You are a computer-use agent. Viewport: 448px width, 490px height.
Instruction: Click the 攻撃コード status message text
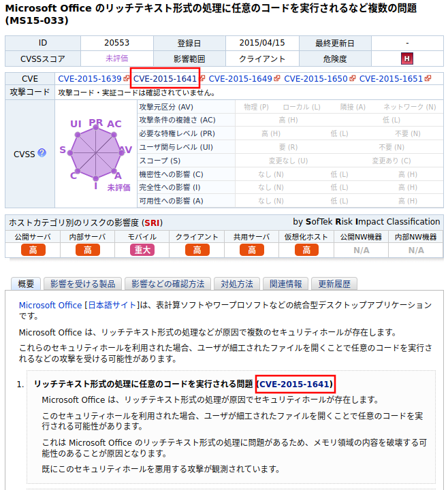click(137, 93)
